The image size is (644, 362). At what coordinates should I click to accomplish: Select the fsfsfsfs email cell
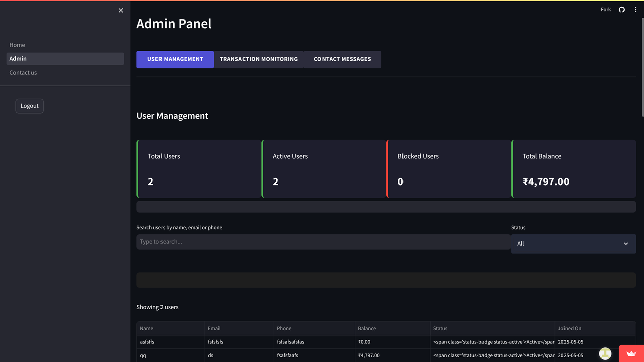click(x=239, y=342)
